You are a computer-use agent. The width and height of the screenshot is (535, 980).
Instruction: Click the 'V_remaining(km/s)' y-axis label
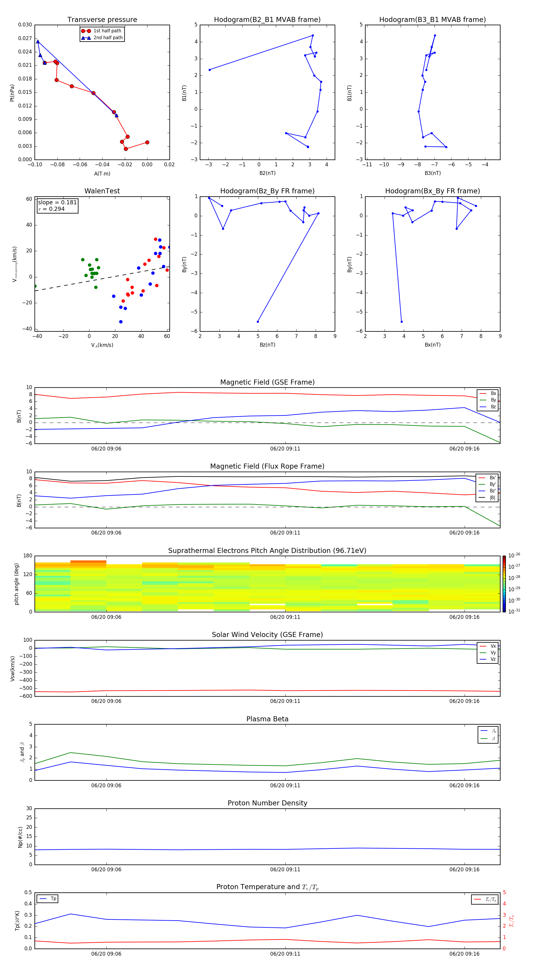[15, 264]
